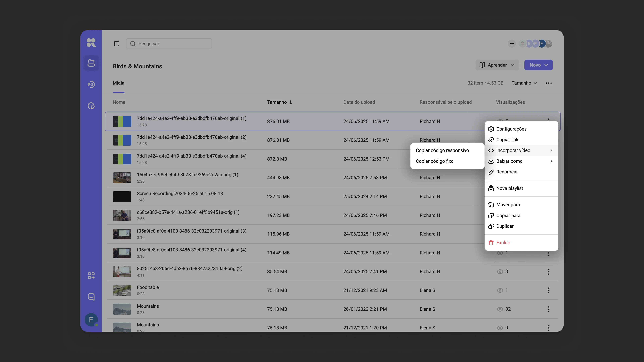
Task: Open the folder more options ellipsis
Action: [x=549, y=83]
